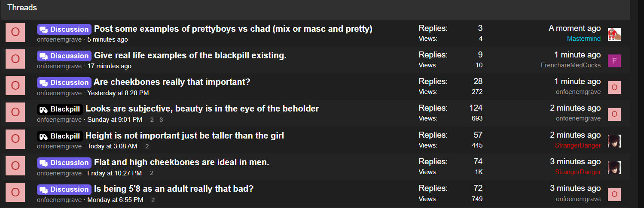The width and height of the screenshot is (644, 208).
Task: Click last-poster avatar on Looks are subjective row
Action: (614, 114)
